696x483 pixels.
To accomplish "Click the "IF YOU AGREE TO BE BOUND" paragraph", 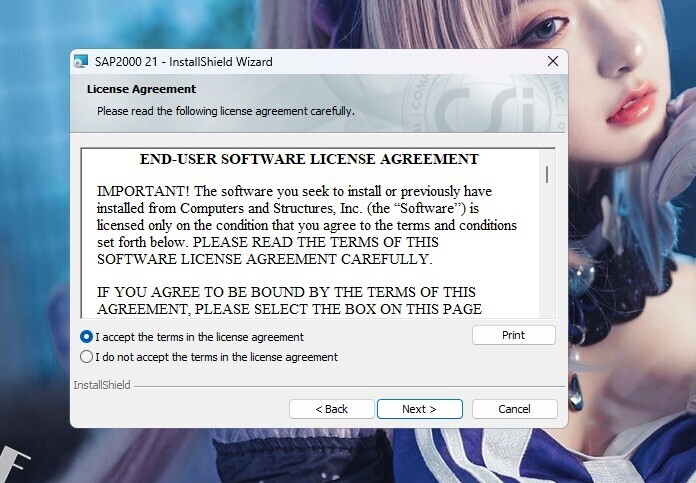I will (x=289, y=301).
